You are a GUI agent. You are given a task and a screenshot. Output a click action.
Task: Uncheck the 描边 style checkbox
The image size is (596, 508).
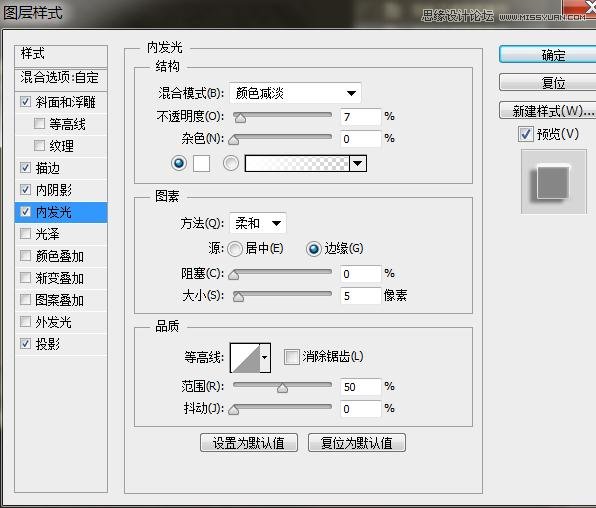click(x=25, y=168)
